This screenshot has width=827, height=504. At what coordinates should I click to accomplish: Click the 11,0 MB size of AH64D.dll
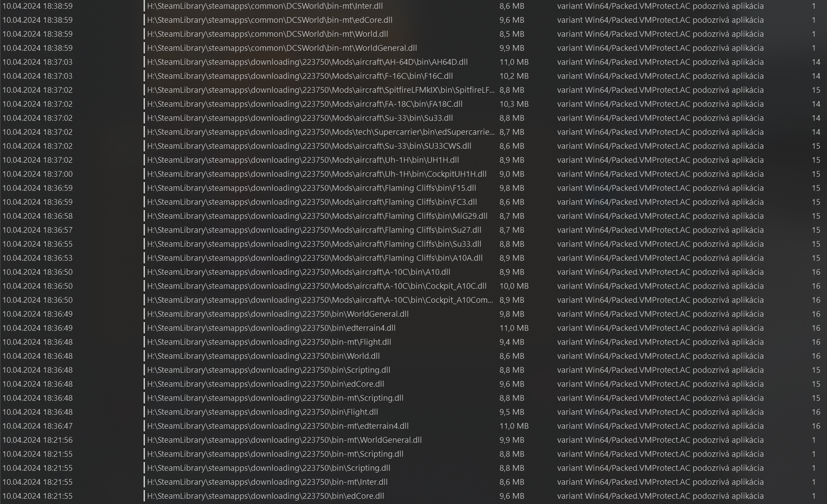pyautogui.click(x=514, y=62)
